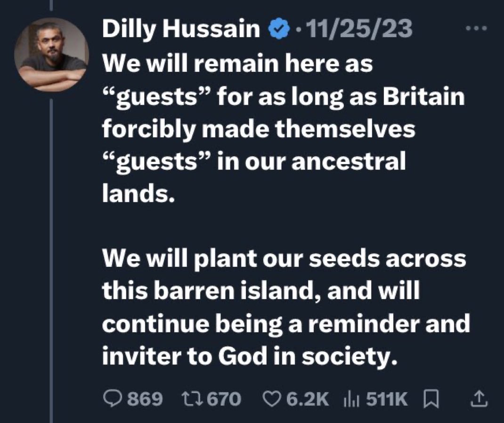Click the 869 replies count

pyautogui.click(x=145, y=399)
